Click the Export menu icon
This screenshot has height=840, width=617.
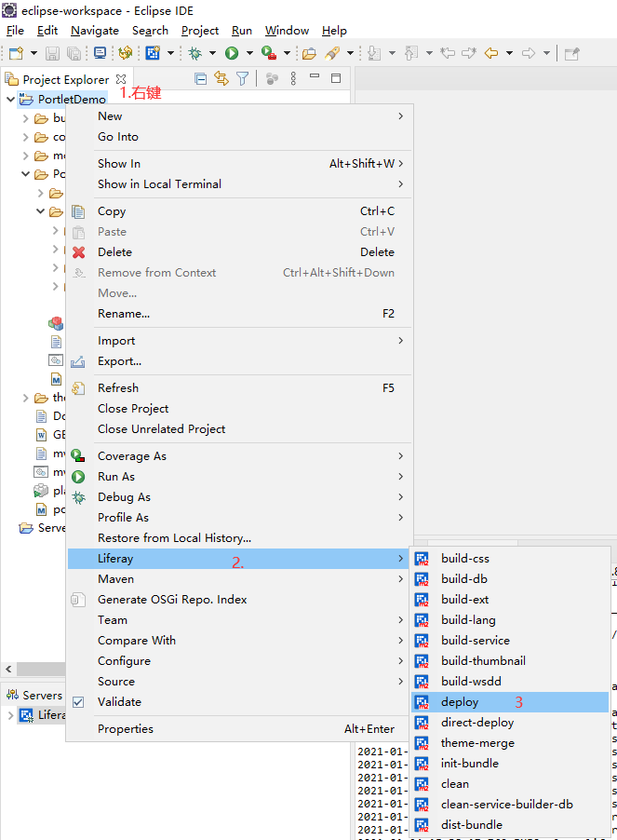(x=78, y=361)
